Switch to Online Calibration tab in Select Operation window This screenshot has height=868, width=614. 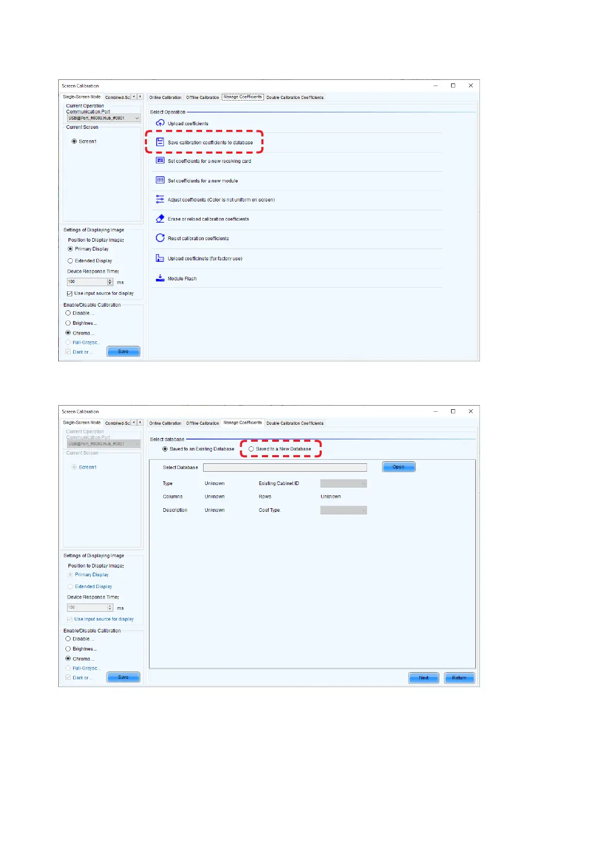click(x=165, y=97)
